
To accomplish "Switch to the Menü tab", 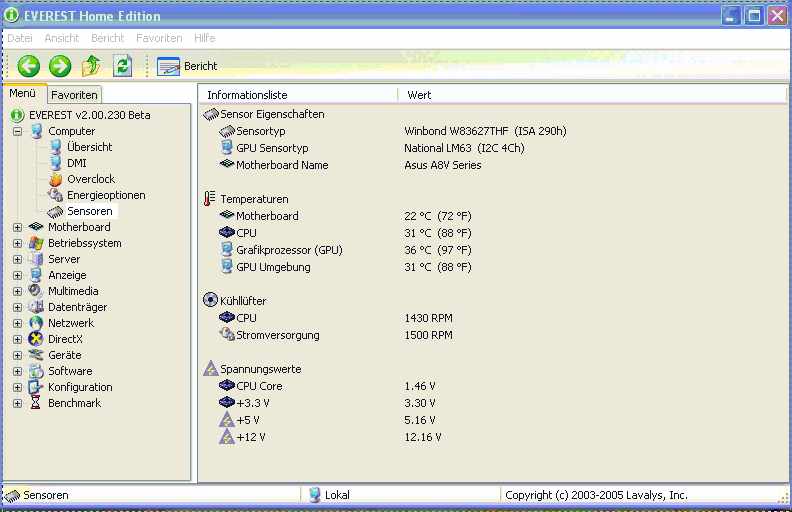I will click(x=23, y=93).
